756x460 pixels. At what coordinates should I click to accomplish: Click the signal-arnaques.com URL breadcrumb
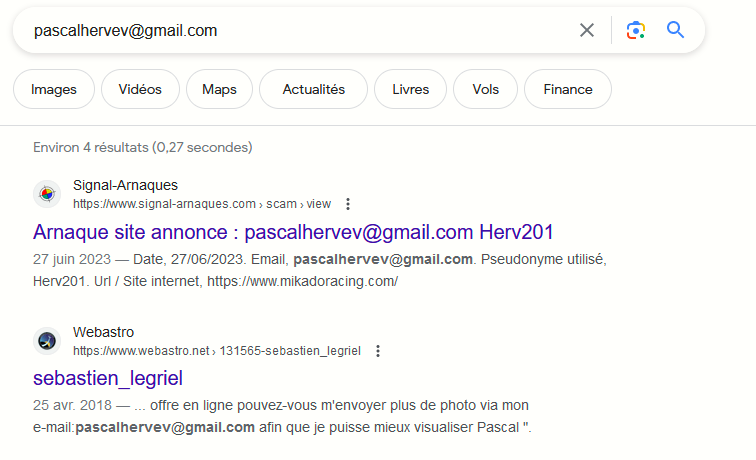pyautogui.click(x=201, y=204)
